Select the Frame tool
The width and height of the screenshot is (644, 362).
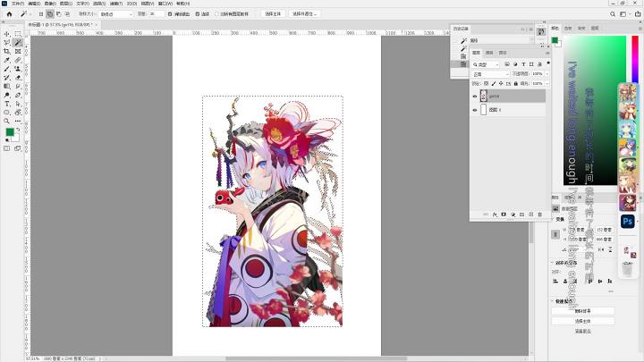click(18, 51)
